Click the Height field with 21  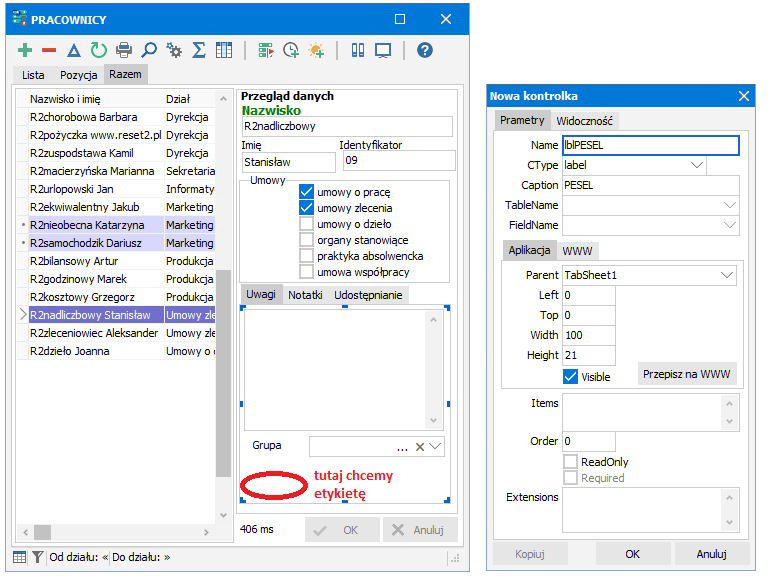[589, 355]
